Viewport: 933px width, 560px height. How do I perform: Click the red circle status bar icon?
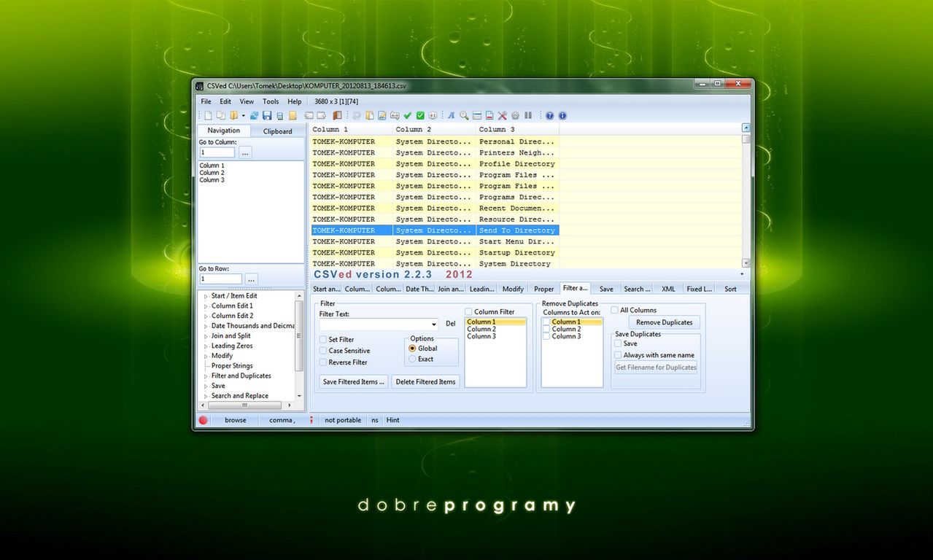(x=203, y=420)
